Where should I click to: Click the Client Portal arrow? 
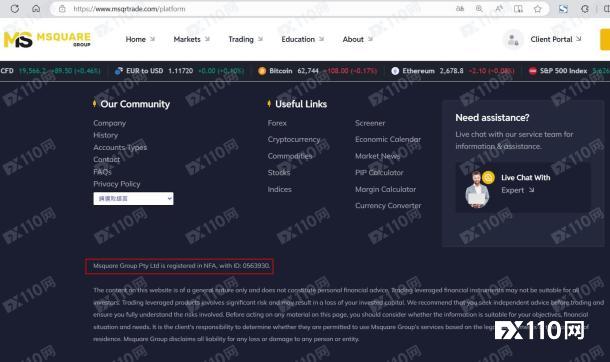click(579, 39)
